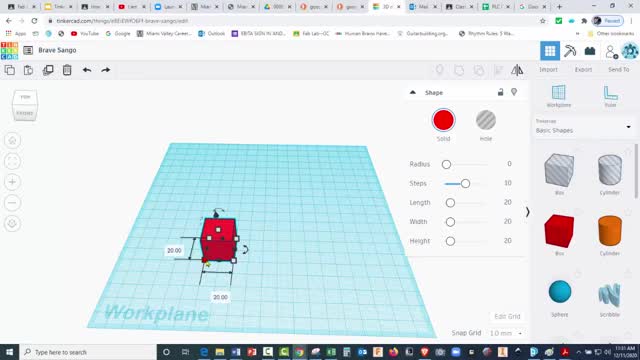
Task: Bookmark this page with the star icon
Action: (542, 21)
